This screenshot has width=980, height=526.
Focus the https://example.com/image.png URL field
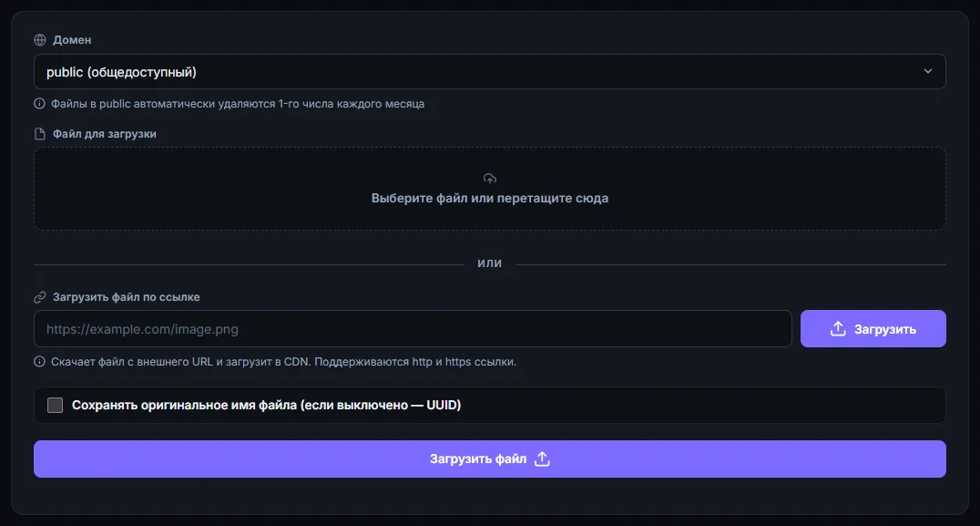(x=413, y=329)
